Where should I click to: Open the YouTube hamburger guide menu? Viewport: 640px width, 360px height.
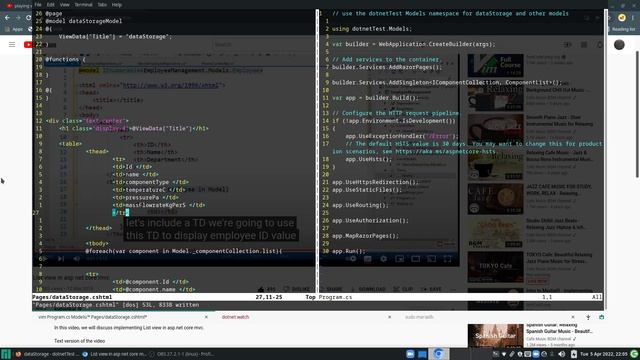(x=12, y=44)
